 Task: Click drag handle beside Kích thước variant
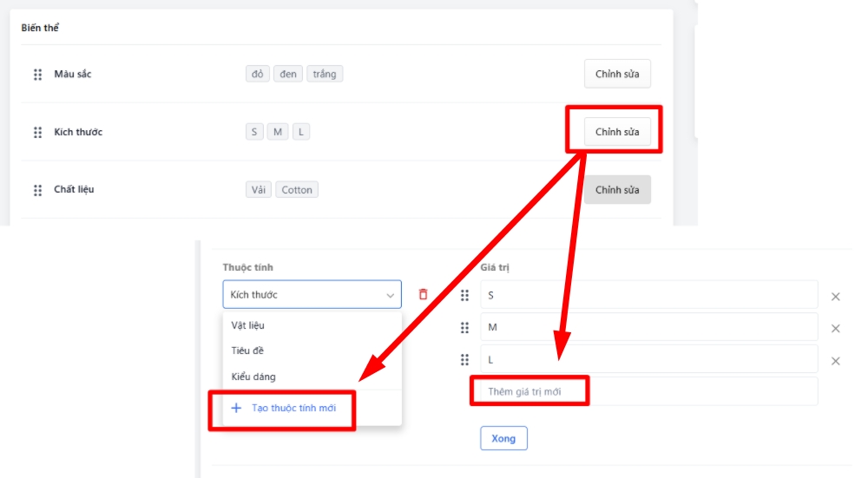38,133
